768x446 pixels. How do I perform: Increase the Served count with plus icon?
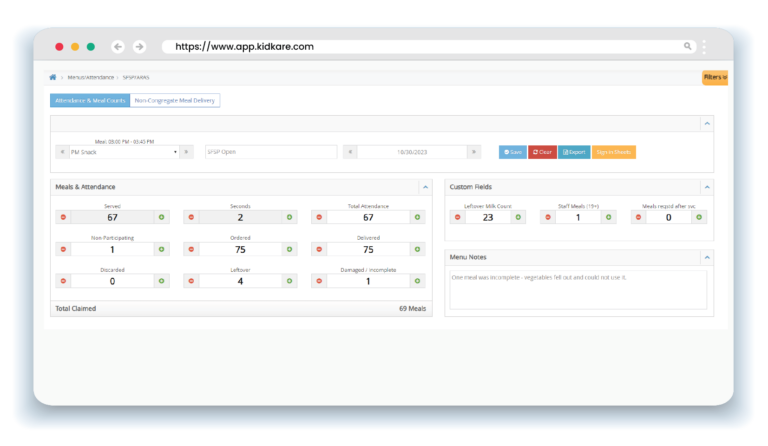click(x=162, y=217)
